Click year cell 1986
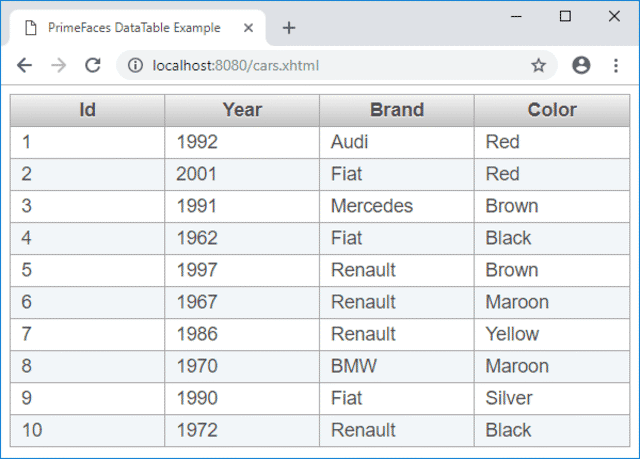640x459 pixels. pos(242,334)
